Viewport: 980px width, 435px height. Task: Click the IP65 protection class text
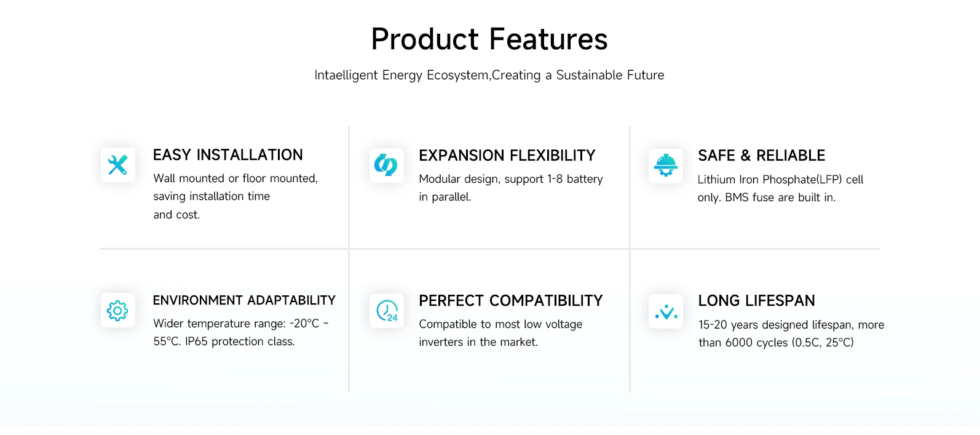point(240,341)
